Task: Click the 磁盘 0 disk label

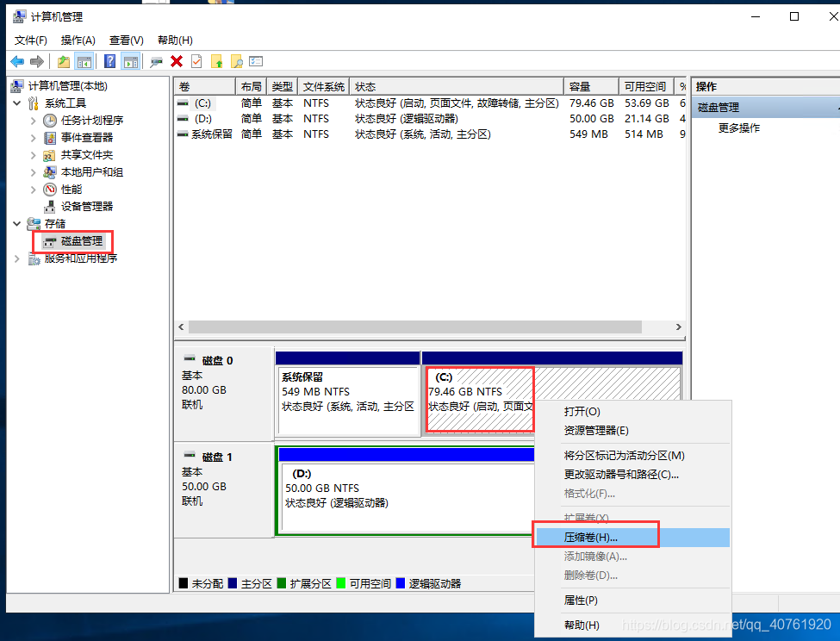Action: coord(217,360)
